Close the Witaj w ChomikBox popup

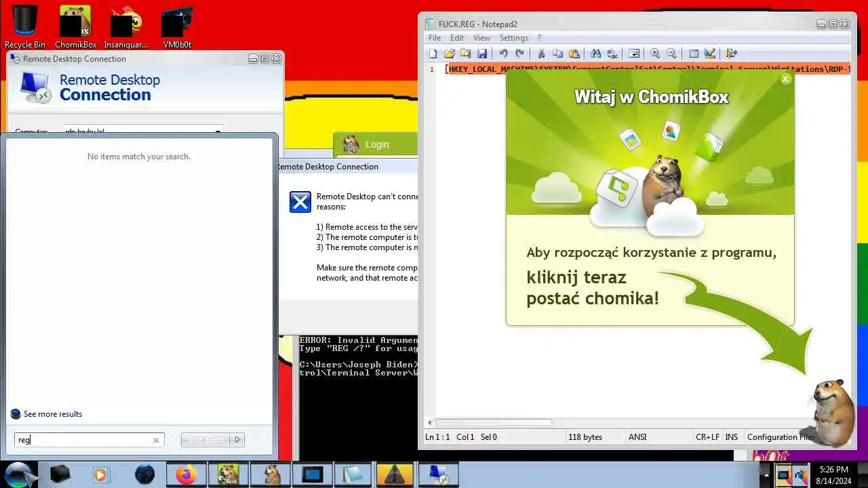point(785,79)
